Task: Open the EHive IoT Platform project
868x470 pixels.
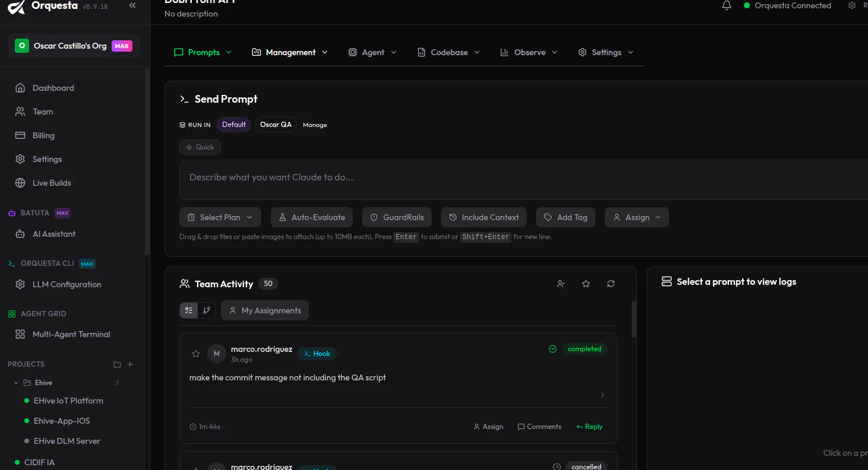Action: pos(68,401)
